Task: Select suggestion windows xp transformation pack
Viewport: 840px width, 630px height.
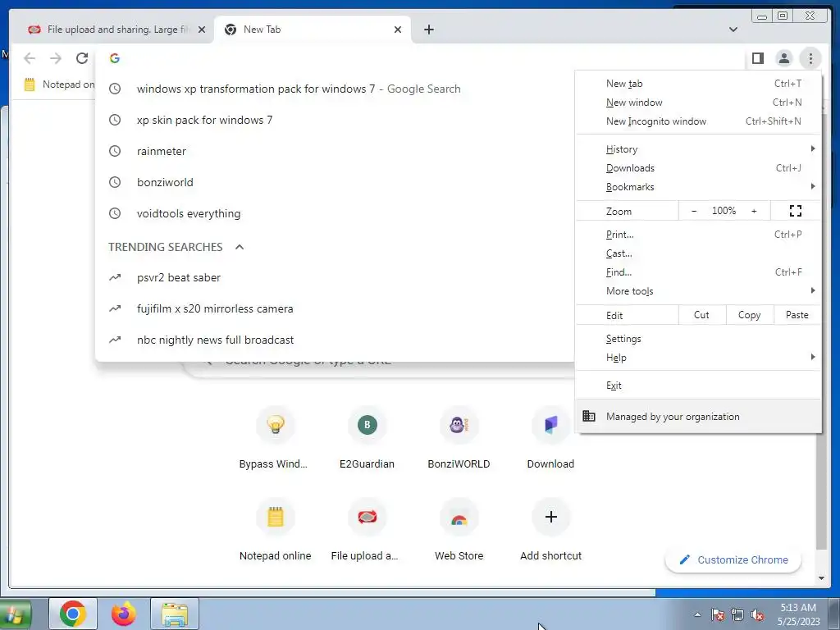Action: [335, 89]
